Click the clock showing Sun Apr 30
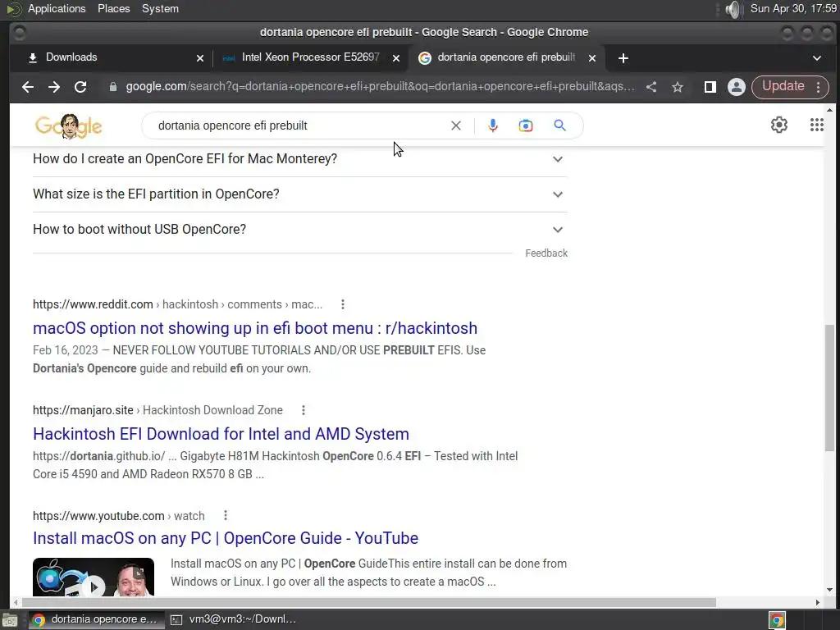The width and height of the screenshot is (840, 630). [793, 8]
